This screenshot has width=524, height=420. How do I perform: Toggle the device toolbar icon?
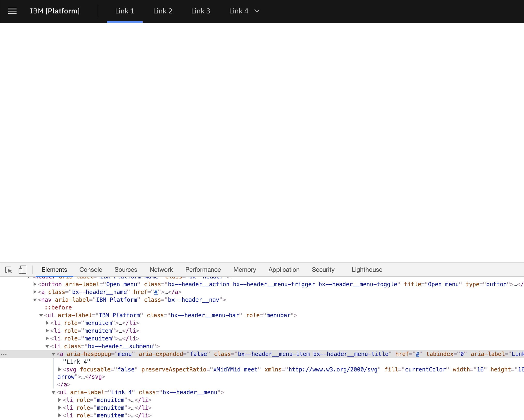click(x=22, y=270)
